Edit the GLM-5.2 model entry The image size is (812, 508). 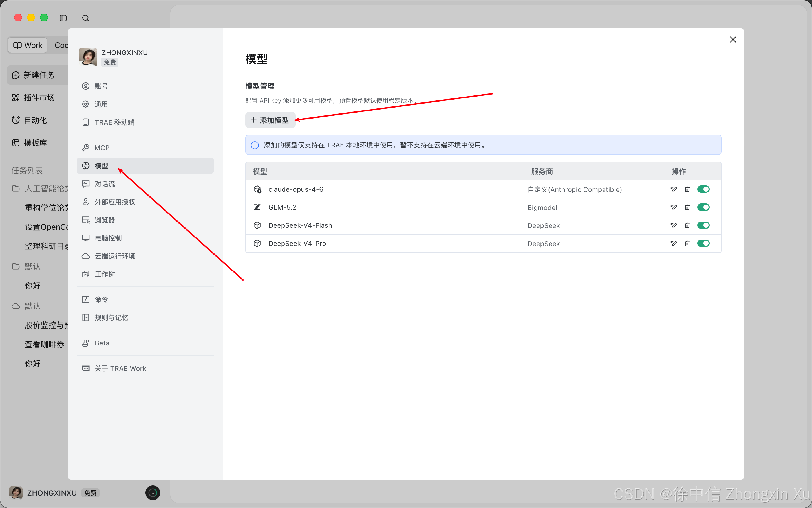tap(674, 207)
